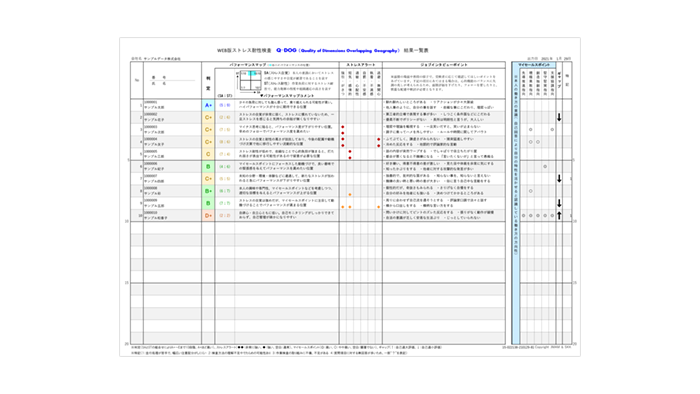Click the downward gap arrow in row 7
Viewport: 700px width, 394px height.
tap(559, 178)
